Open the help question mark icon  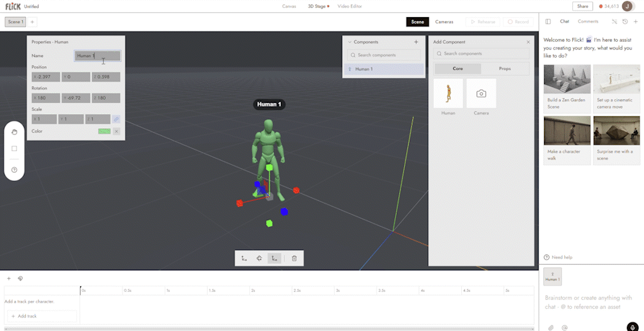[14, 170]
